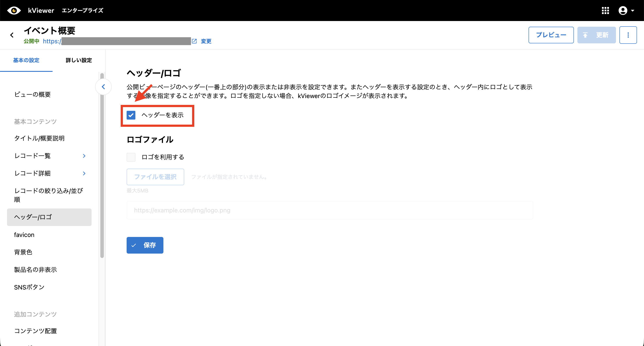
Task: Switch to the 詳しい設定 tab
Action: [79, 60]
